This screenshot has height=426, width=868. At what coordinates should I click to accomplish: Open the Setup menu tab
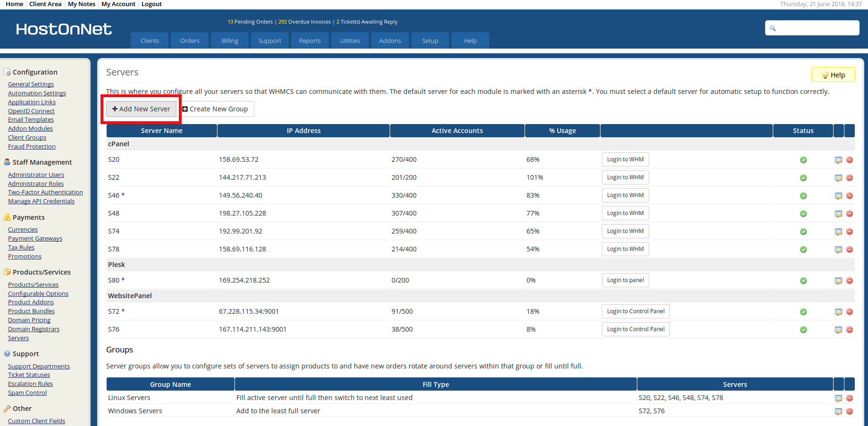(430, 41)
